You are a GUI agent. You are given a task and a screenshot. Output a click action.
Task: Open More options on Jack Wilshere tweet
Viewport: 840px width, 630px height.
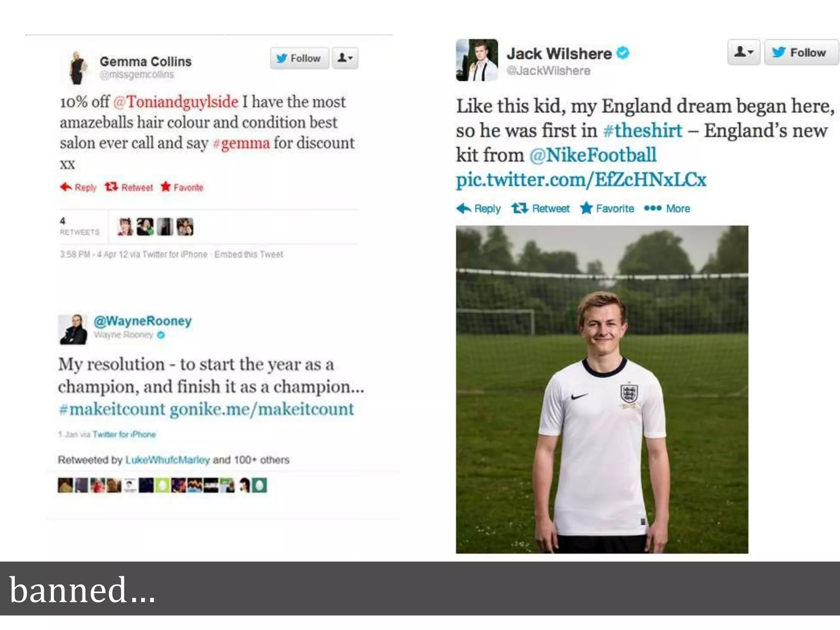tap(667, 208)
